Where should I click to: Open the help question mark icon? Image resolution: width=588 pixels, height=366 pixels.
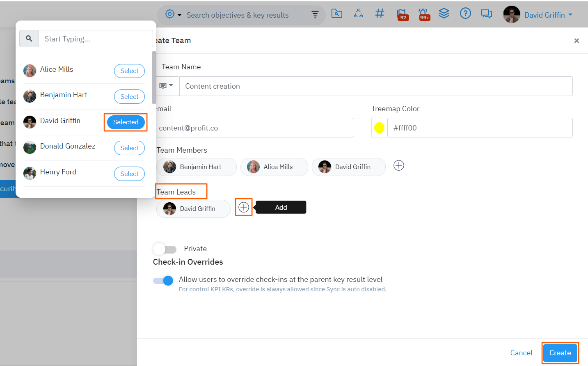click(x=465, y=14)
